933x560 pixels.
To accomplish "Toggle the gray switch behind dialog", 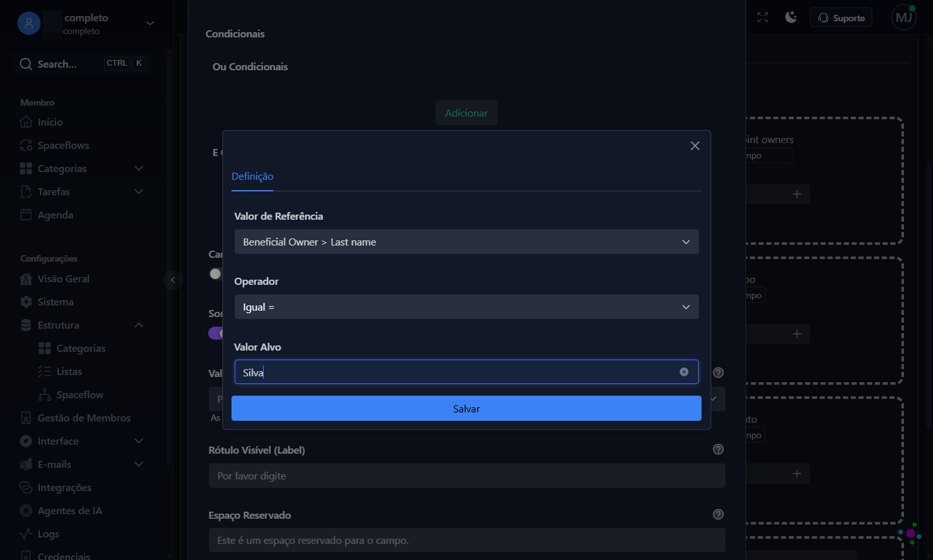I will click(x=216, y=274).
